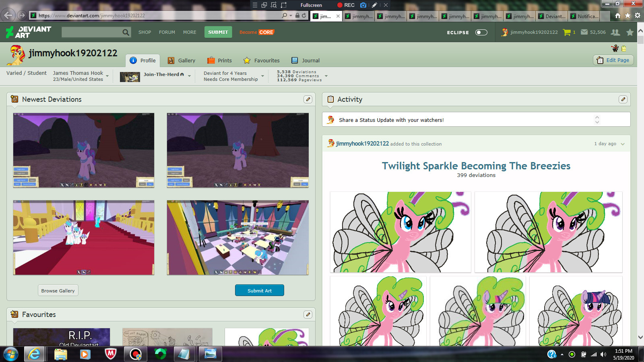
Task: Open the friends watchers icon
Action: coord(615,32)
